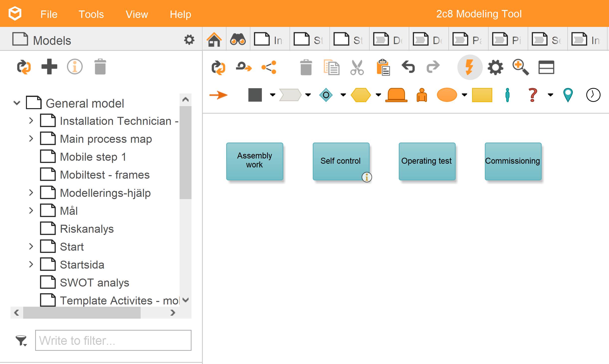Expand the Main process map tree node
Viewport: 609px width, 364px height.
tap(31, 139)
